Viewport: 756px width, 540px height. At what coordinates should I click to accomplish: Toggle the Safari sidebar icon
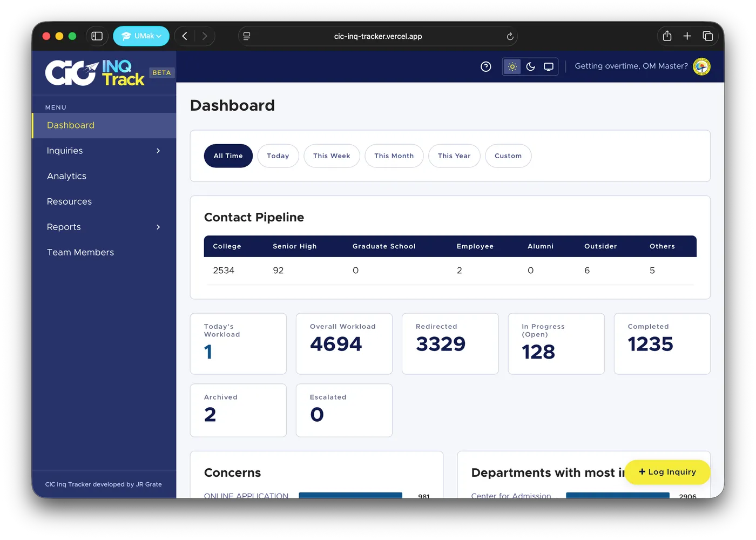pyautogui.click(x=97, y=36)
